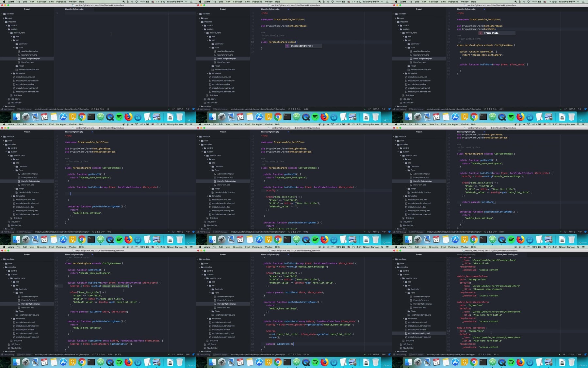Screen dimensions: 588x368
Task: Click the Trash icon in the 13:48 dock
Action: (179, 117)
